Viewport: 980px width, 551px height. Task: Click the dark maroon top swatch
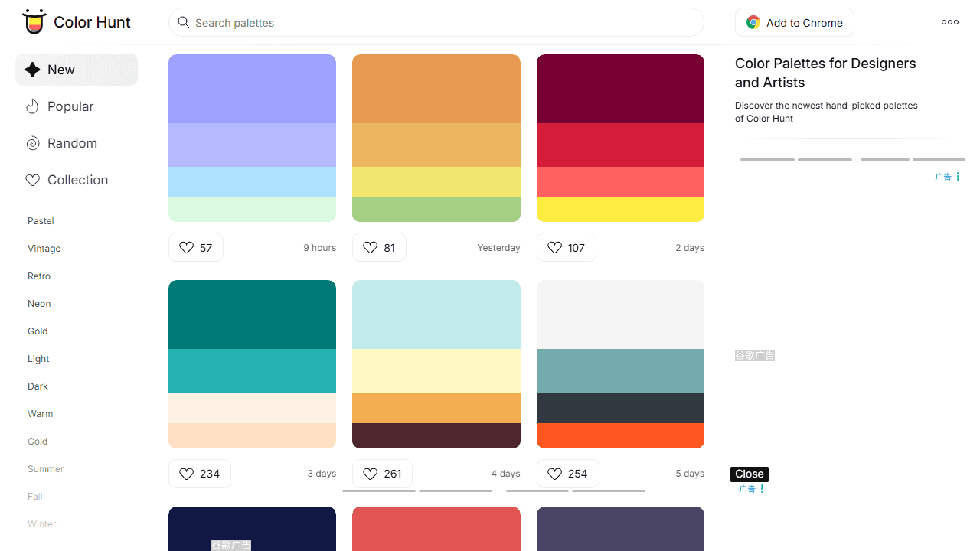620,89
